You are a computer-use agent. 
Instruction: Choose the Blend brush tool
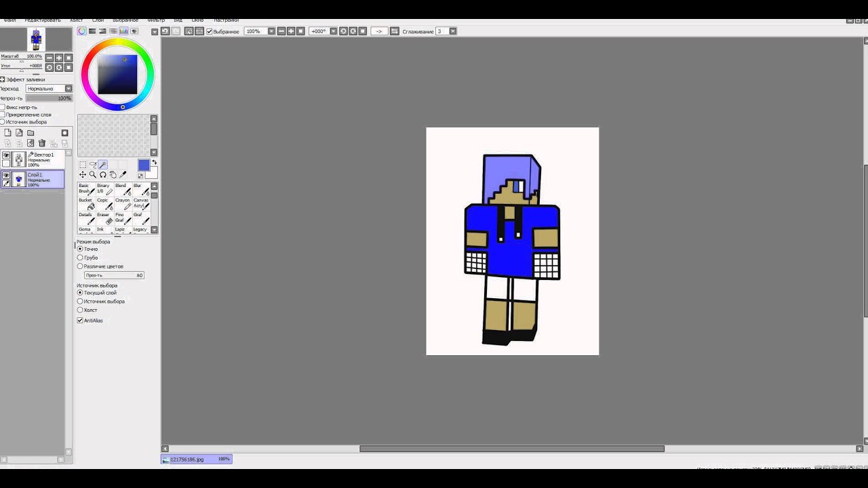123,189
